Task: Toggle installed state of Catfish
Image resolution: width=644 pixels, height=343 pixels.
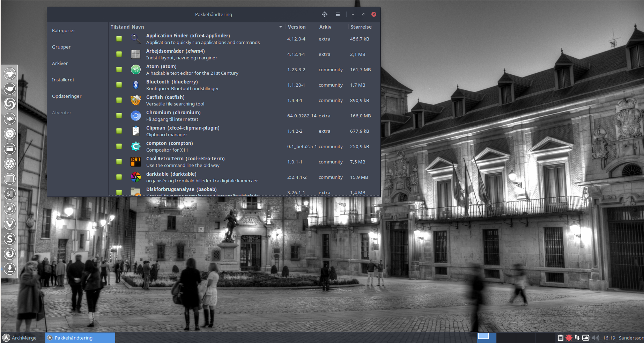Action: [119, 100]
